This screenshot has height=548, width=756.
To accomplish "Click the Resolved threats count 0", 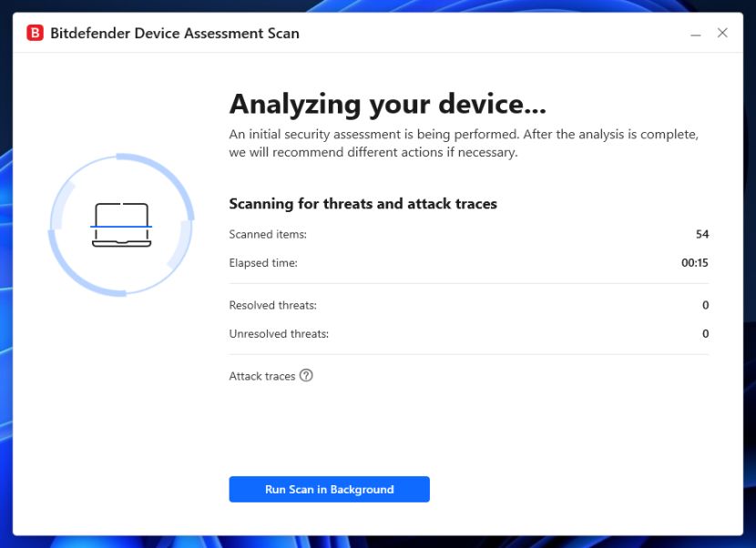I will point(705,305).
